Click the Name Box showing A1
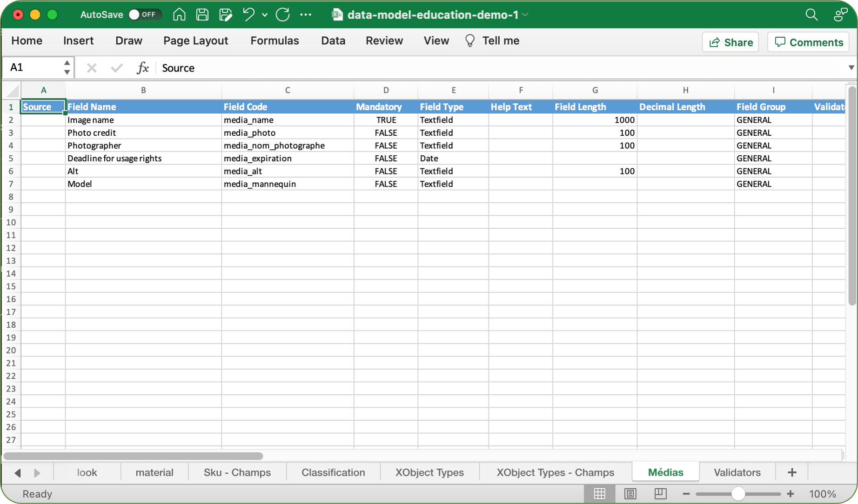The width and height of the screenshot is (858, 504). coord(33,68)
